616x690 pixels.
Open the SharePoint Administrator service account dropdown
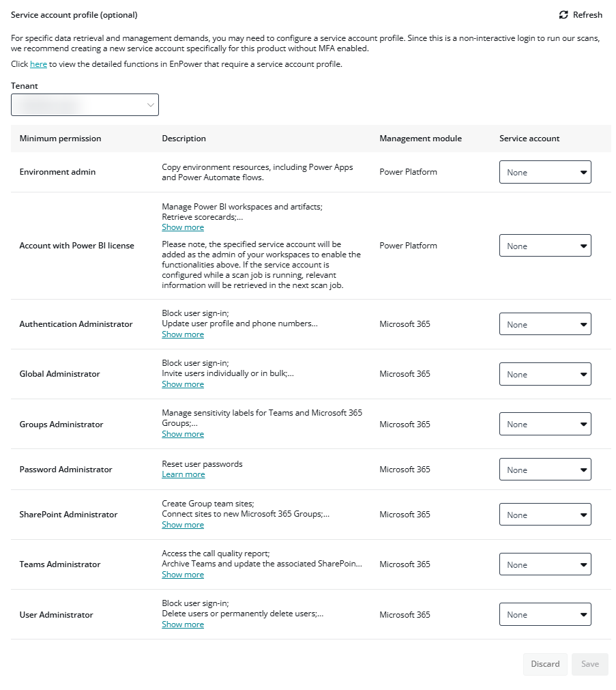[545, 515]
